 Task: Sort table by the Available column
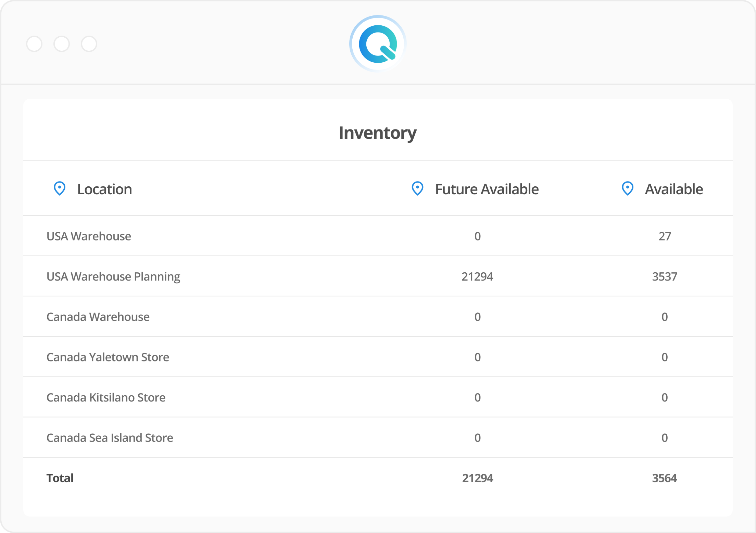(x=673, y=189)
